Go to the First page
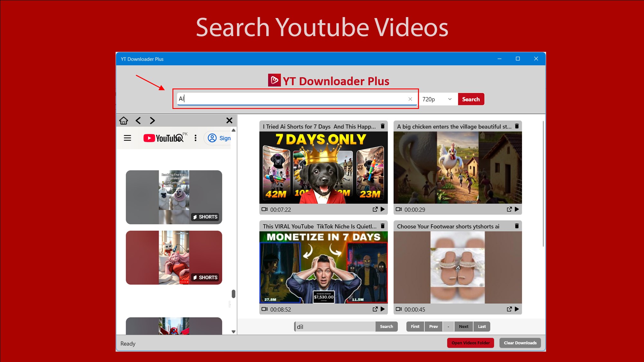The image size is (644, 362). (415, 327)
